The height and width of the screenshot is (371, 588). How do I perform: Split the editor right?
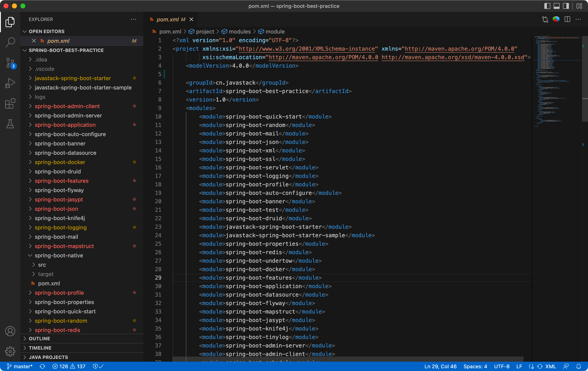[x=567, y=19]
